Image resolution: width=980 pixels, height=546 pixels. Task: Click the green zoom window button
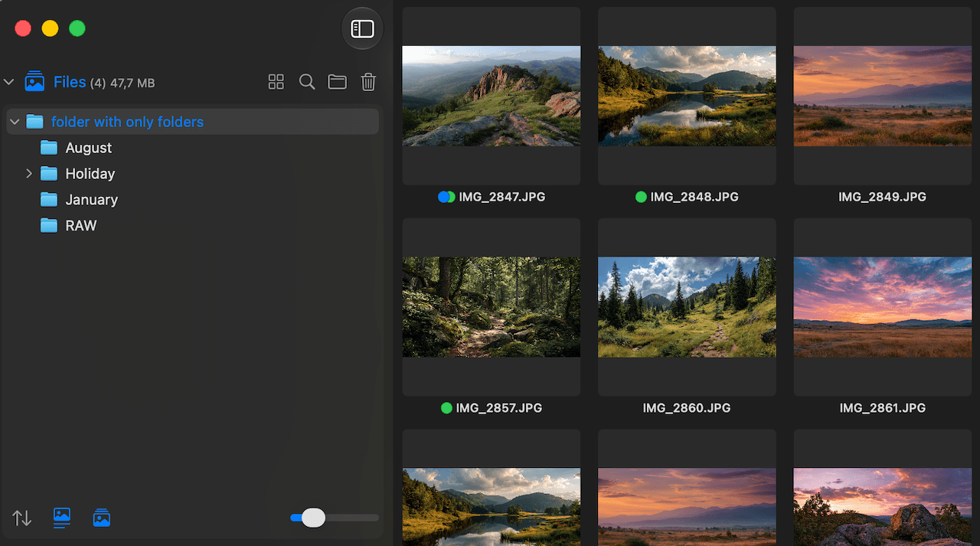tap(77, 28)
